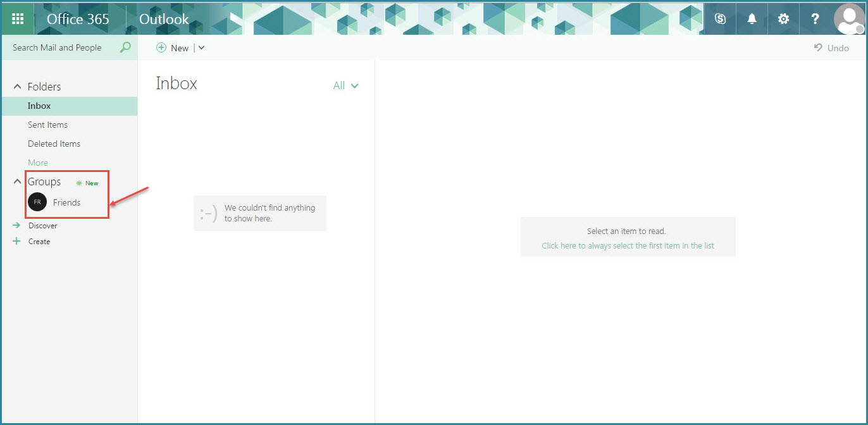Open the Office 365 app launcher grid
868x425 pixels.
18,19
